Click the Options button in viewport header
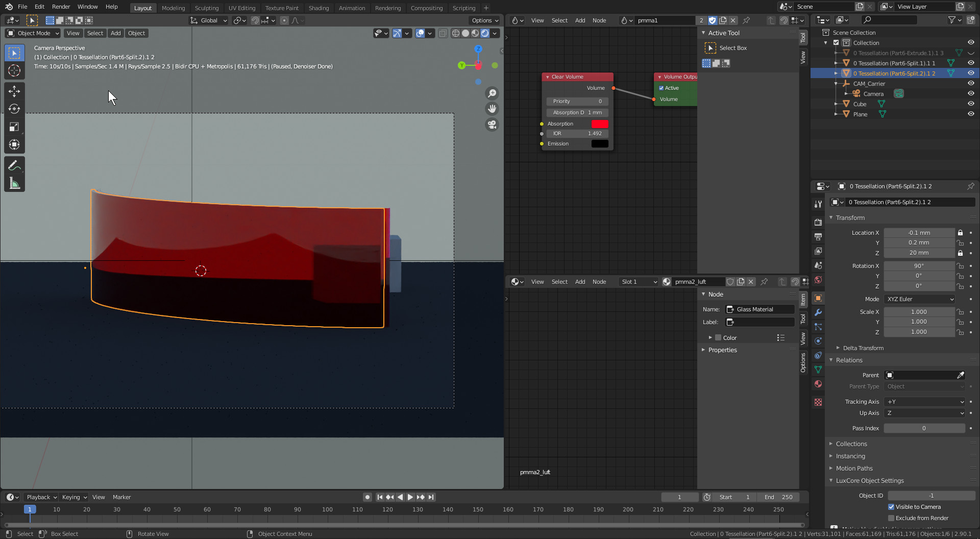Image resolution: width=980 pixels, height=539 pixels. coord(484,20)
